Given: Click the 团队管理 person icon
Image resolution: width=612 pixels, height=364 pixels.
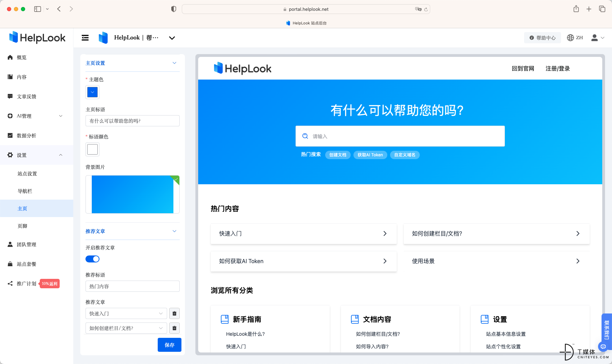Looking at the screenshot, I should tap(10, 244).
